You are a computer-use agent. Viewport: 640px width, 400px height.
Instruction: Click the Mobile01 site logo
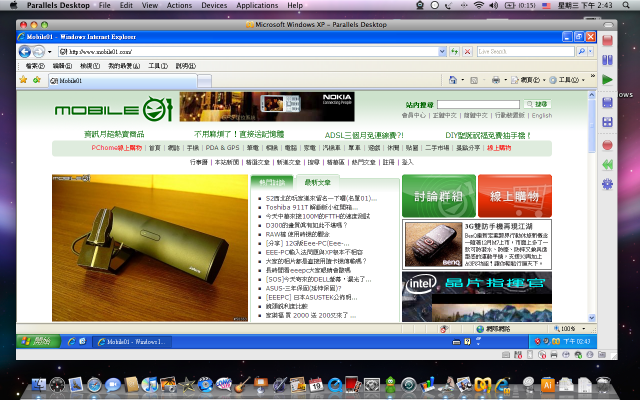click(113, 109)
